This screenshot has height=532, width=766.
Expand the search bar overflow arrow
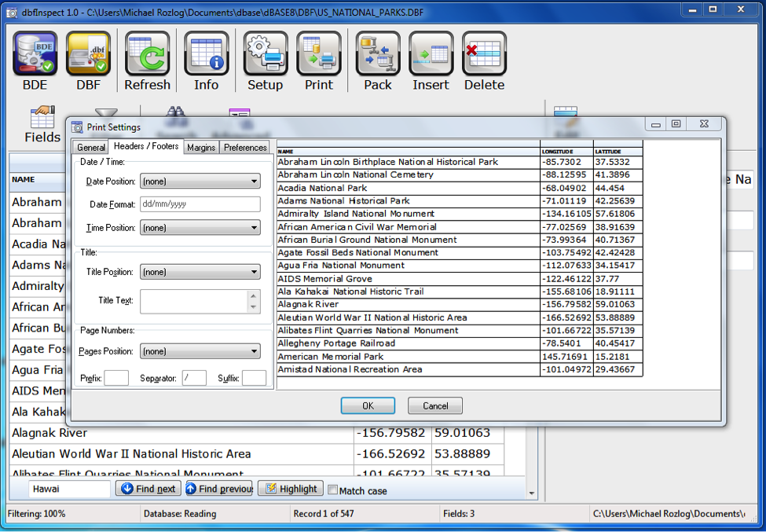tap(532, 493)
